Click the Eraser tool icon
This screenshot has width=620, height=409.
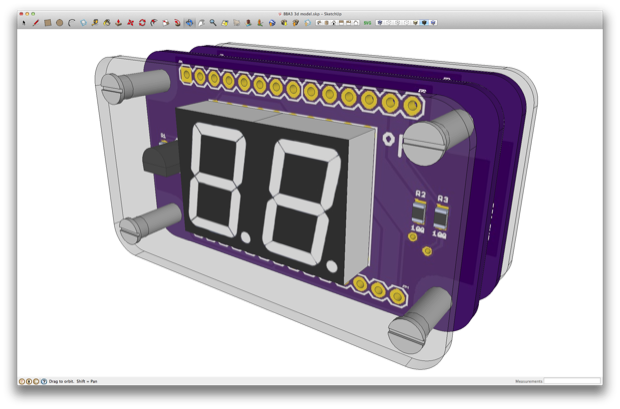tap(83, 23)
